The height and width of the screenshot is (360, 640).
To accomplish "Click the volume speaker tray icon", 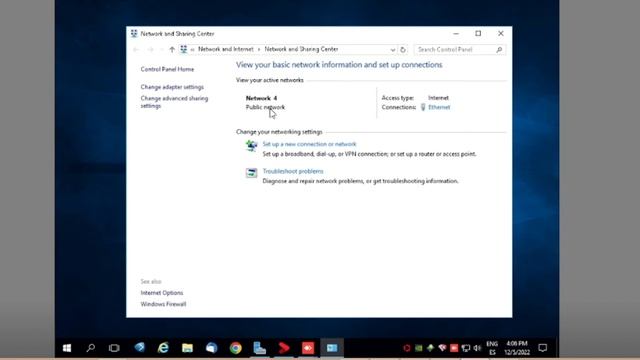I will click(477, 348).
